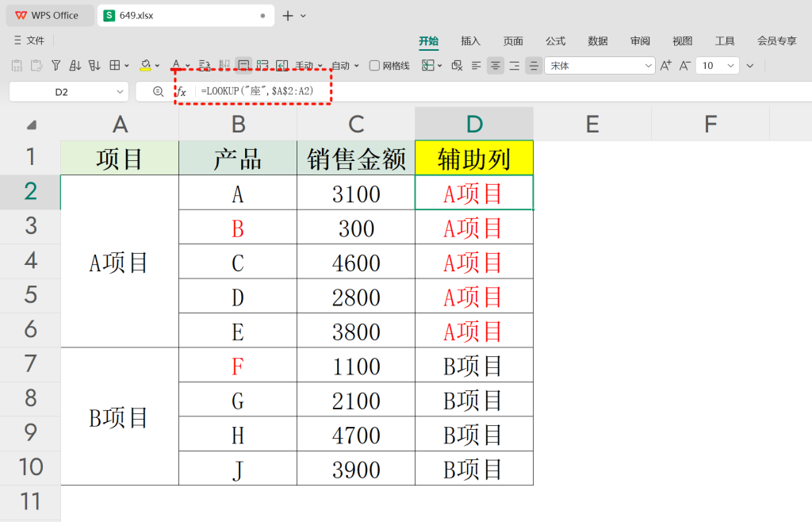
Task: Switch to the 插入 ribbon tab
Action: [x=471, y=41]
